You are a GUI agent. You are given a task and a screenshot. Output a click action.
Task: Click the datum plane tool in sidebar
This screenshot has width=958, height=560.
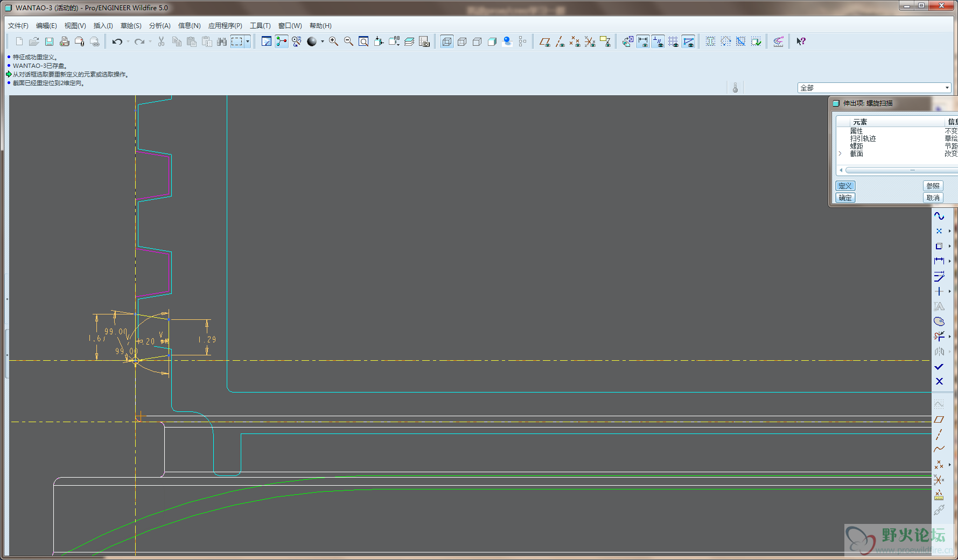pos(939,419)
